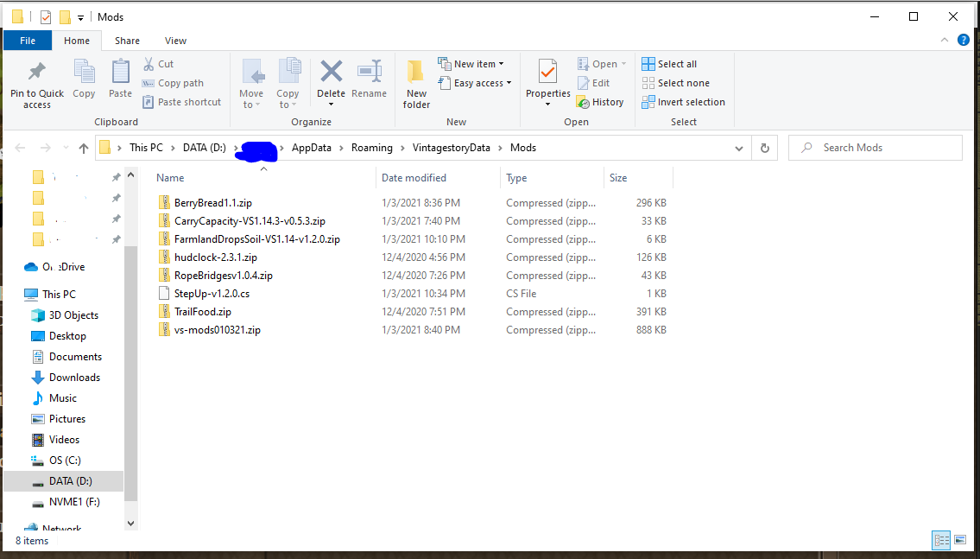Refresh the Mods folder view
Screen dimensions: 980x559
pyautogui.click(x=764, y=148)
